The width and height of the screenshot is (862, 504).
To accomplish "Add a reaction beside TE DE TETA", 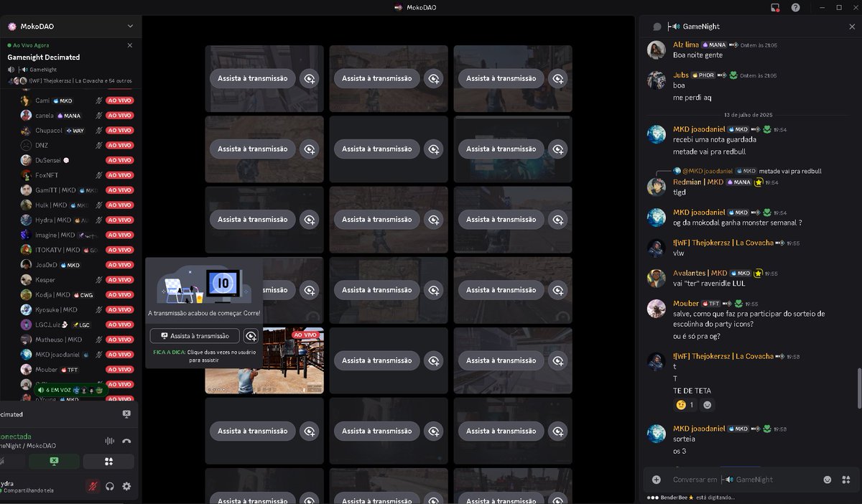I will 708,405.
